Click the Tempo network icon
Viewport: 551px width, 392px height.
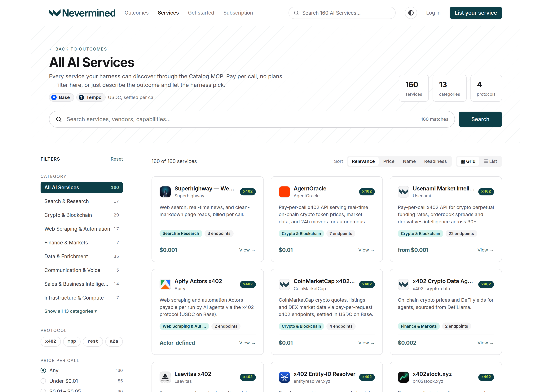coord(81,97)
